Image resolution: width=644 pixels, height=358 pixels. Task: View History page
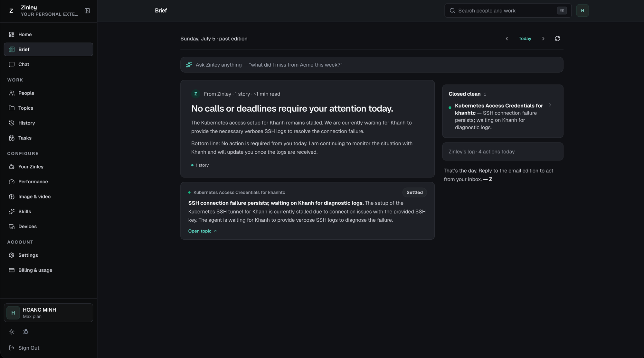(48, 123)
